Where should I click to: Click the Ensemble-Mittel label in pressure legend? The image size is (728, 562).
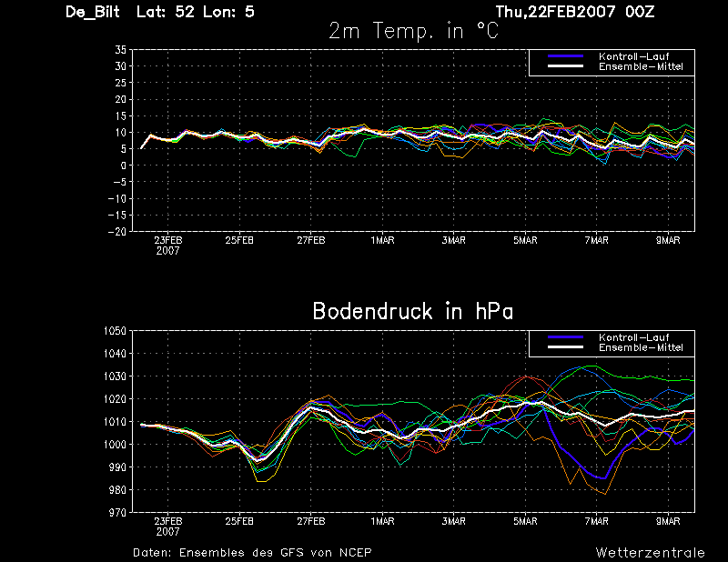(x=641, y=347)
